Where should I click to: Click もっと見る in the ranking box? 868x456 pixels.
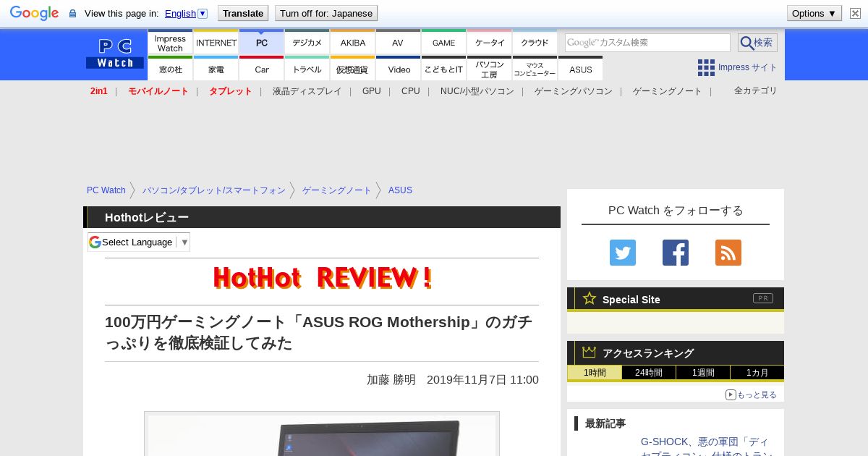click(x=752, y=394)
